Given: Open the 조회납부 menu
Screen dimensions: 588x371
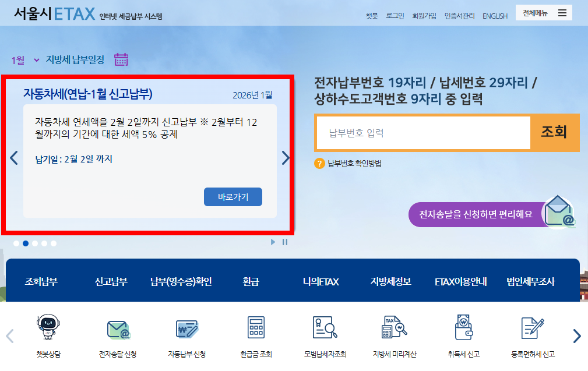Looking at the screenshot, I should coord(41,281).
